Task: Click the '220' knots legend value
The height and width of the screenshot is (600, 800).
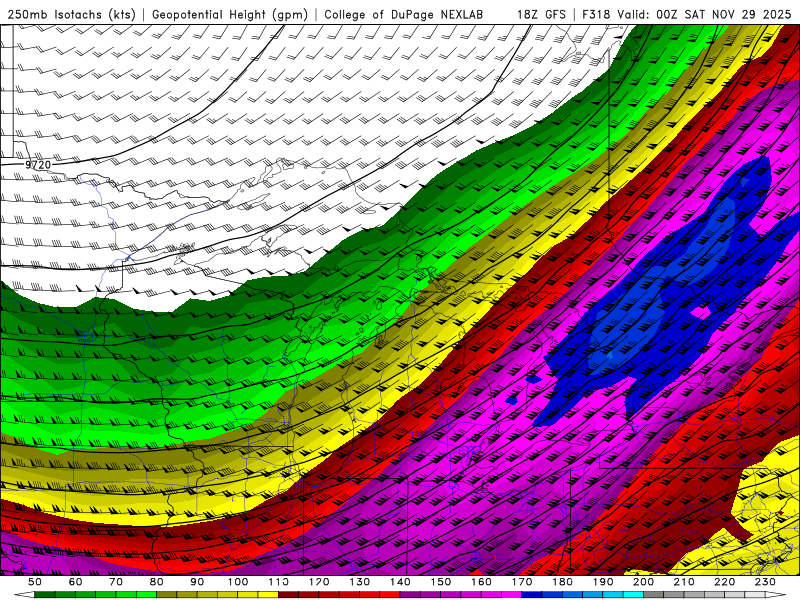Action: click(x=725, y=582)
